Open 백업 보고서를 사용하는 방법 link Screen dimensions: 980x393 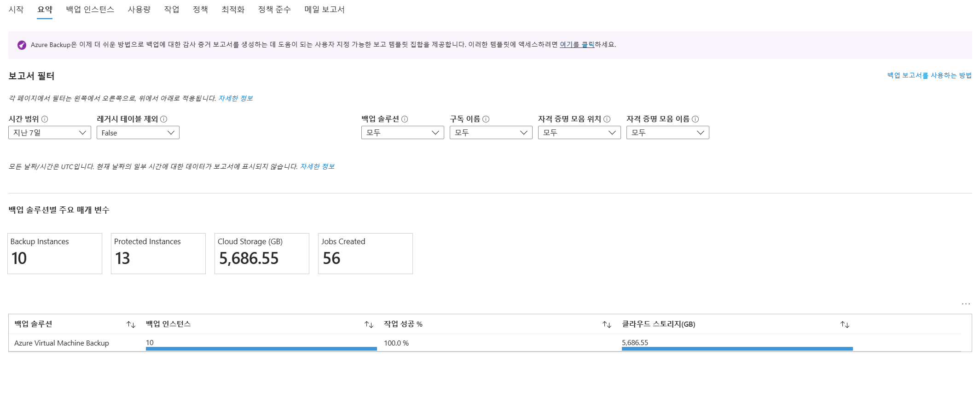[x=929, y=75]
